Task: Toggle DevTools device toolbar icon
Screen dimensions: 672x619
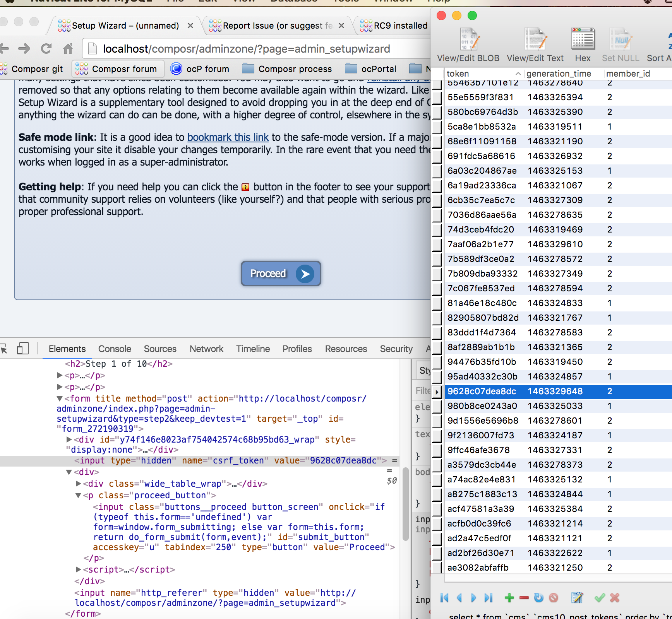Action: [23, 348]
